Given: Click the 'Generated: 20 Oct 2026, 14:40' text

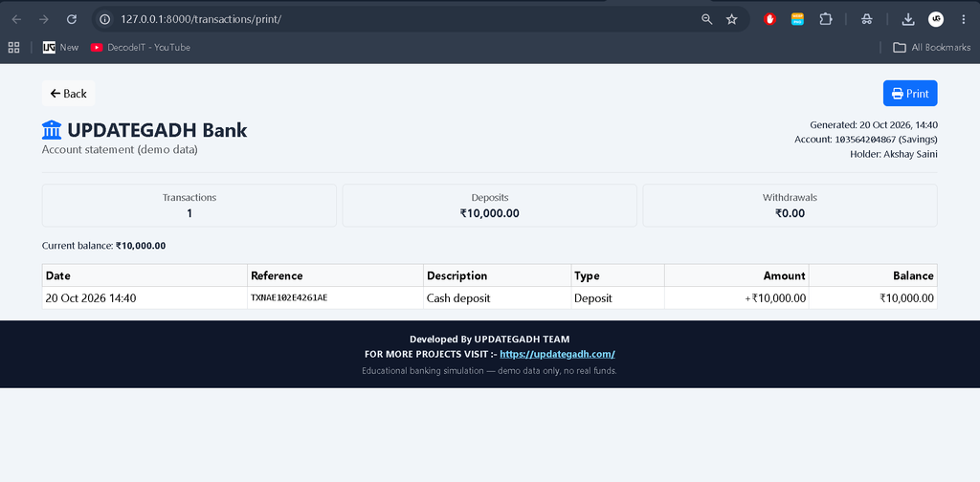Looking at the screenshot, I should (x=874, y=125).
